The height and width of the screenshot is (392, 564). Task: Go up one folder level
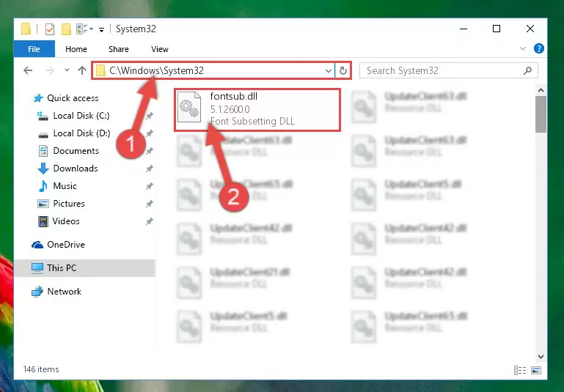(82, 70)
